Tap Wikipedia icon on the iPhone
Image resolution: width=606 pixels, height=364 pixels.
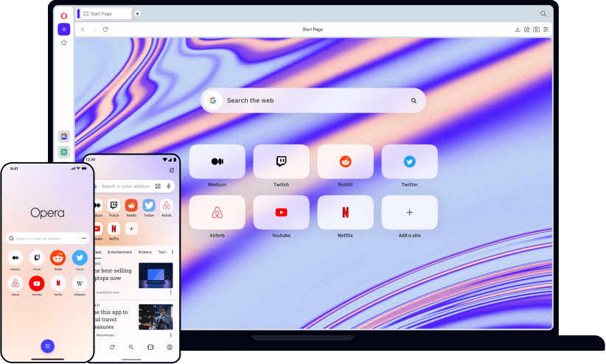(80, 284)
